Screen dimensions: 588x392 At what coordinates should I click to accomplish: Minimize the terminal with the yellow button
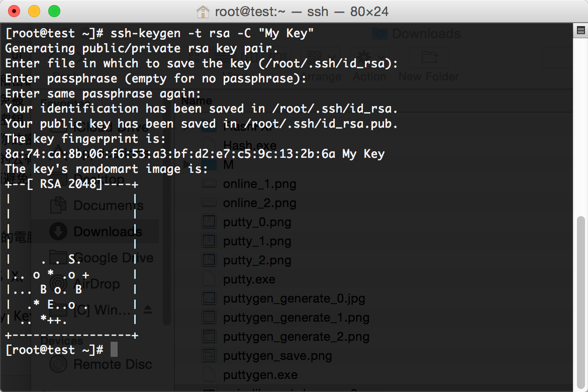click(35, 11)
